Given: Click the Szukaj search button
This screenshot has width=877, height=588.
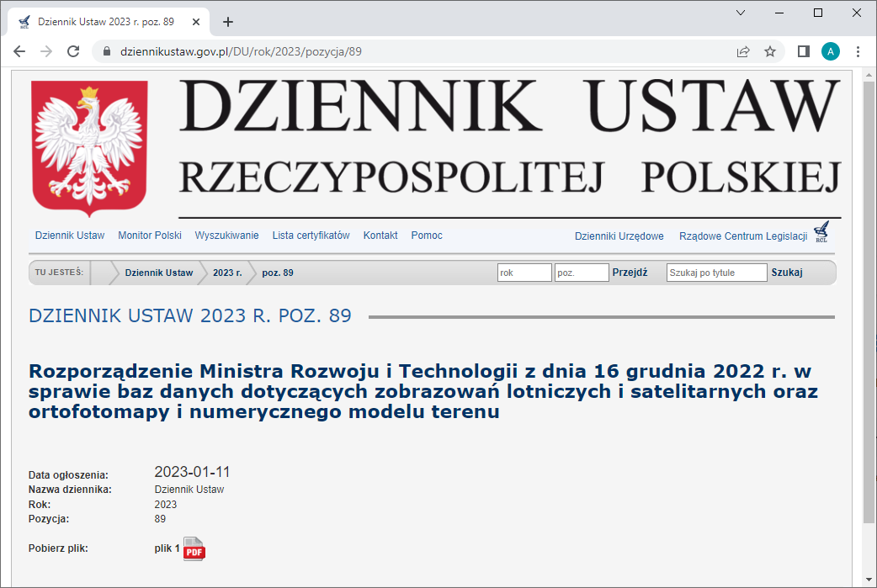Looking at the screenshot, I should (x=787, y=272).
